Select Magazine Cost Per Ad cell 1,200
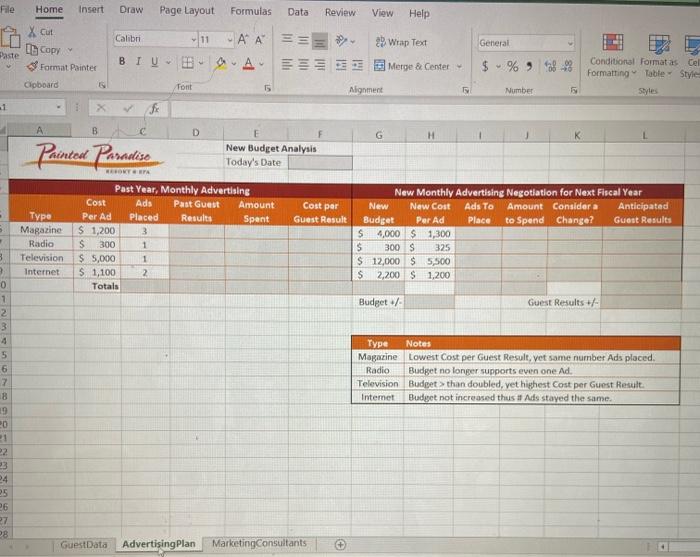The height and width of the screenshot is (557, 700). 97,231
